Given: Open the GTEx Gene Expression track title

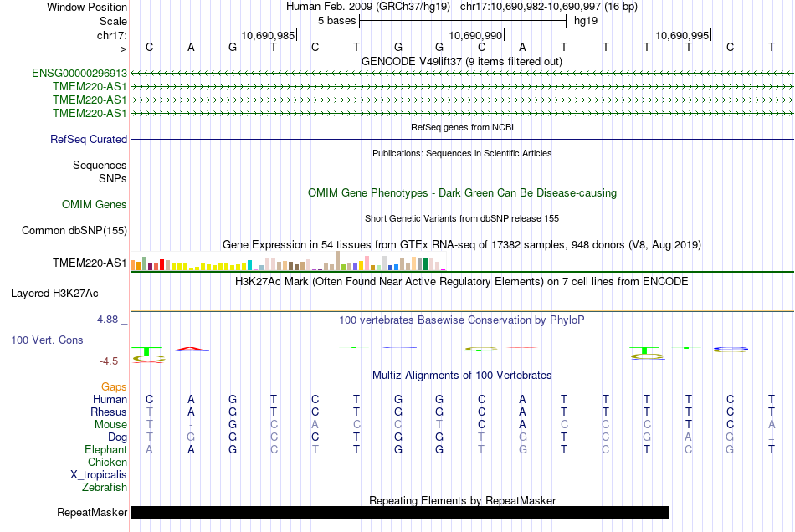Looking at the screenshot, I should pyautogui.click(x=462, y=245).
